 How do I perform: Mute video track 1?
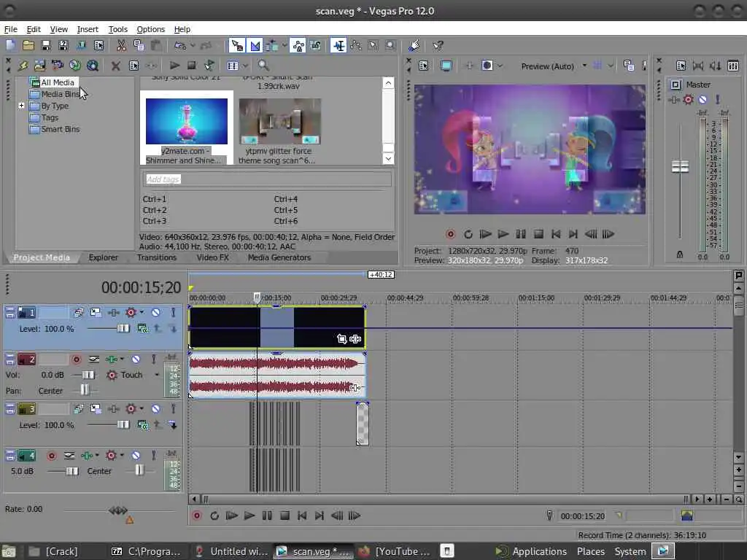tap(156, 313)
